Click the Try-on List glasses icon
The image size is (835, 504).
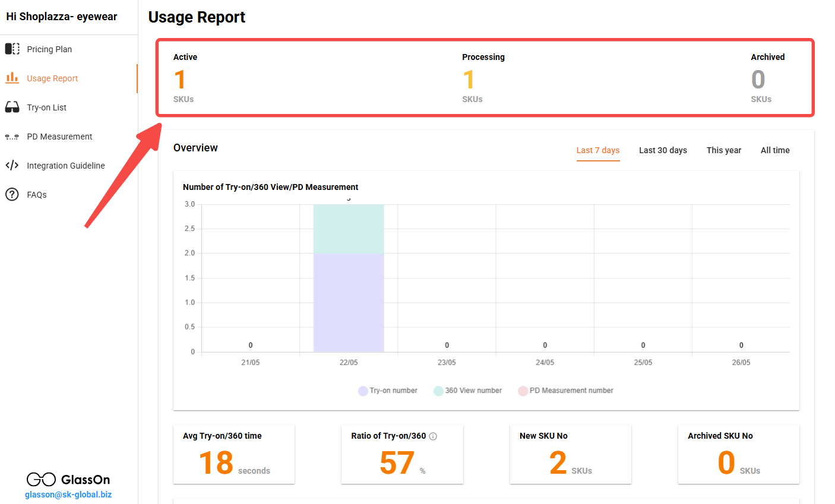click(x=12, y=107)
